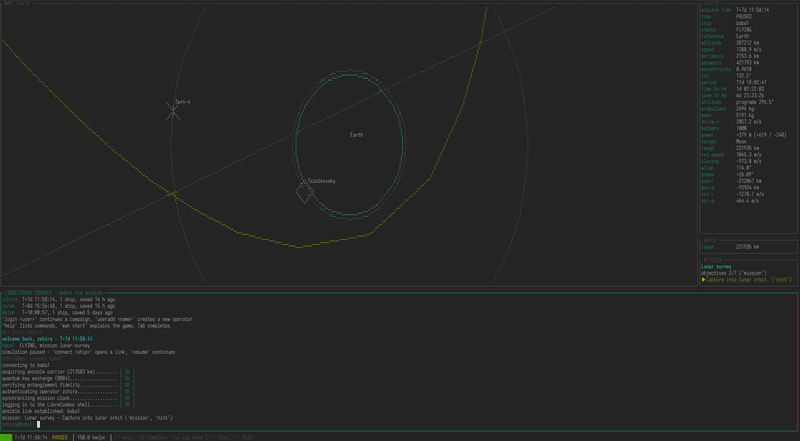Click the mass 5191 kg value

(745, 115)
